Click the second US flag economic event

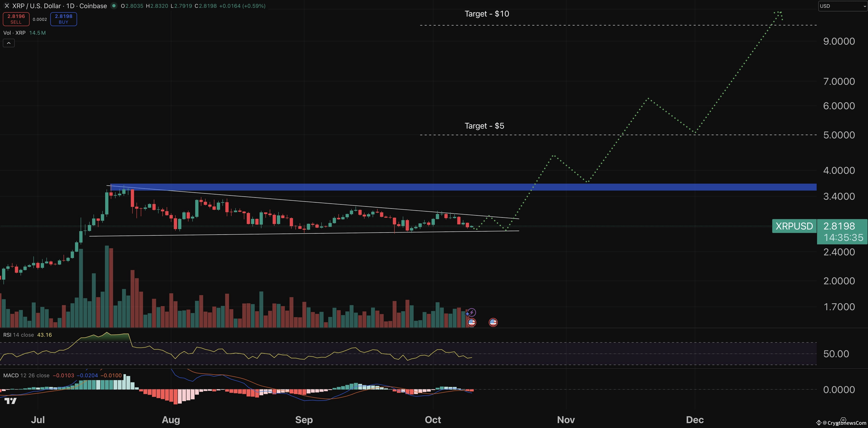493,322
